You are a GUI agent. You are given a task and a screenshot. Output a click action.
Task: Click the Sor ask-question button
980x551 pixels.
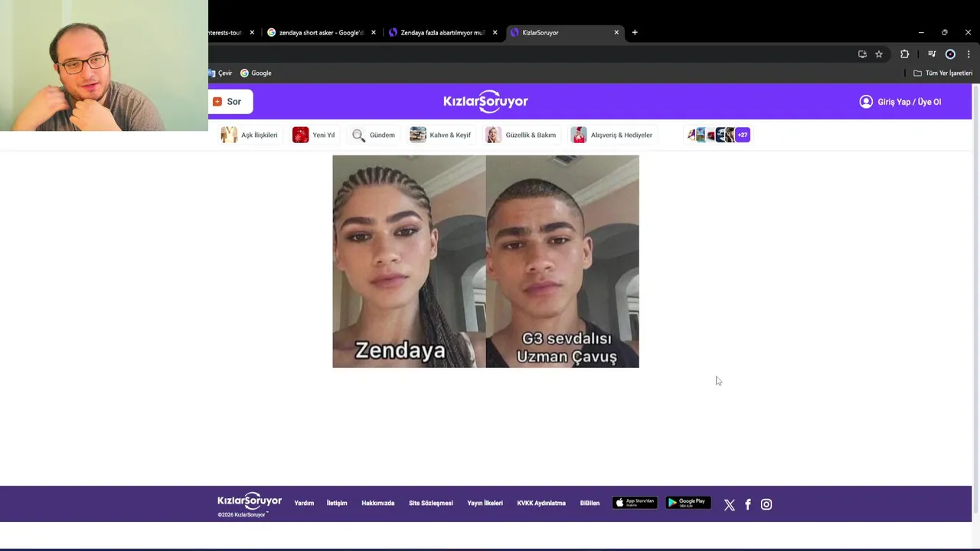pyautogui.click(x=230, y=102)
